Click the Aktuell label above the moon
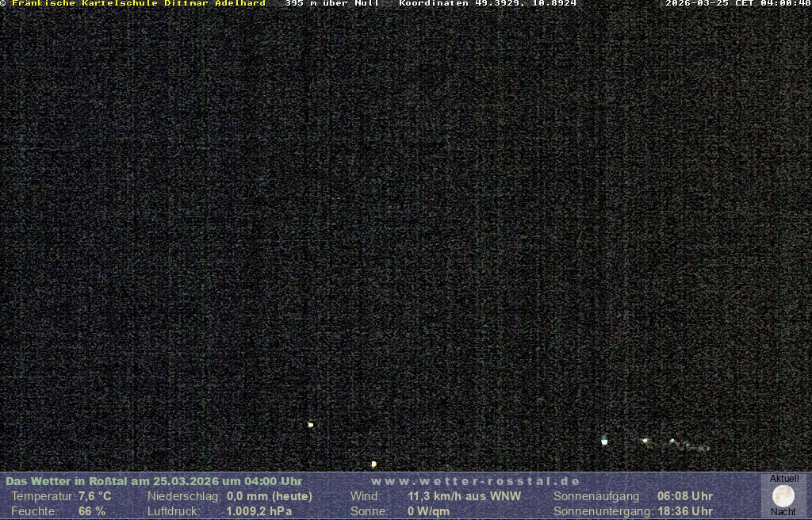This screenshot has height=520, width=812. click(x=784, y=479)
